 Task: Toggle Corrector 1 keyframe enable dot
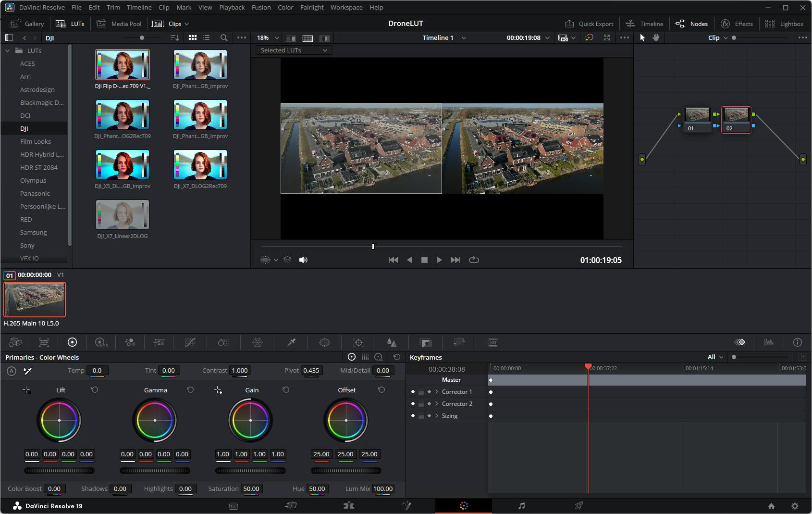pyautogui.click(x=413, y=392)
